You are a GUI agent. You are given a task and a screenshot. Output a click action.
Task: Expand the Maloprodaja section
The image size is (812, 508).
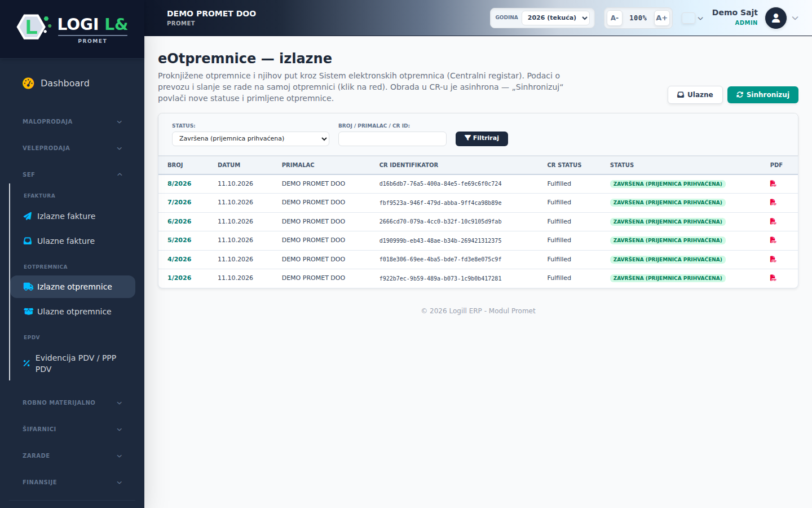72,121
